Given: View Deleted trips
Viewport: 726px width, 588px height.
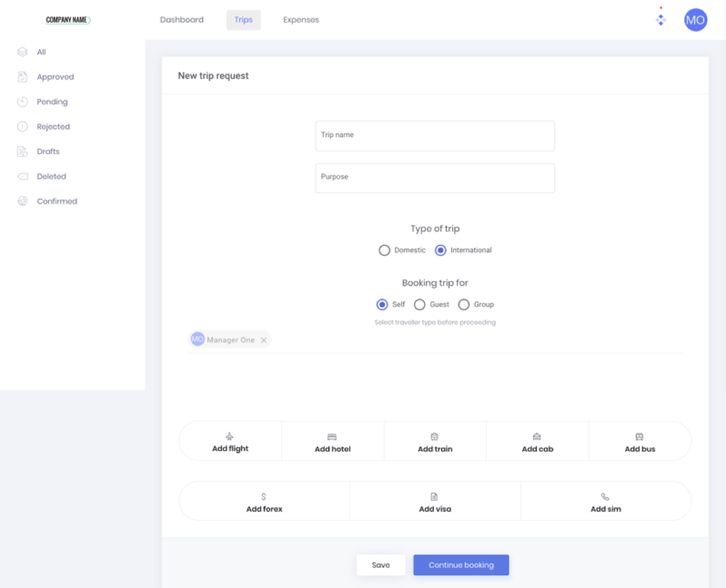Looking at the screenshot, I should click(51, 176).
